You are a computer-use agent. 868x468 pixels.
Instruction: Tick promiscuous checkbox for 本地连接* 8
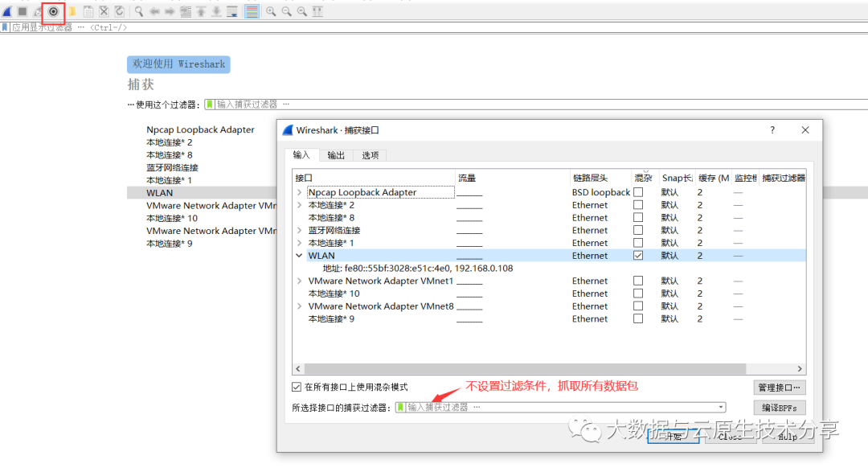[x=638, y=218]
